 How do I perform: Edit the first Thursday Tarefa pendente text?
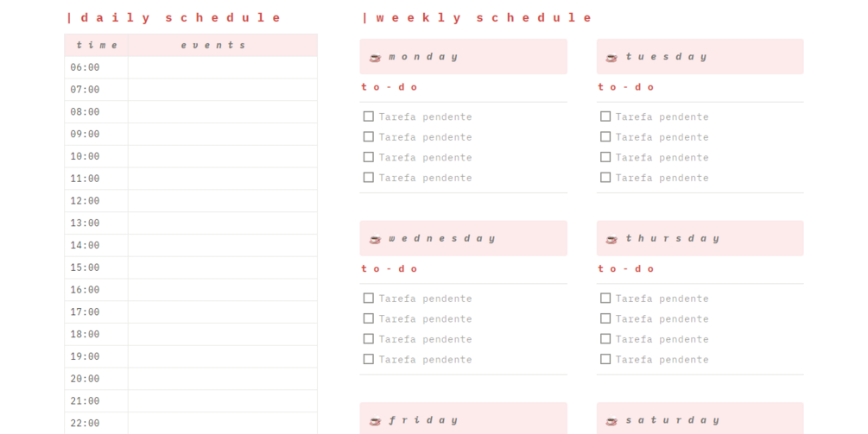pyautogui.click(x=662, y=299)
